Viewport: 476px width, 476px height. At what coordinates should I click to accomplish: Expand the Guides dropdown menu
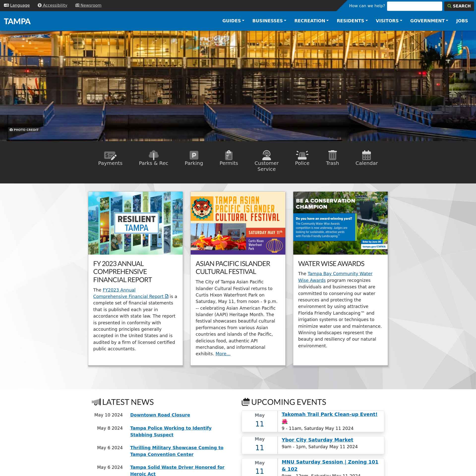click(x=233, y=21)
